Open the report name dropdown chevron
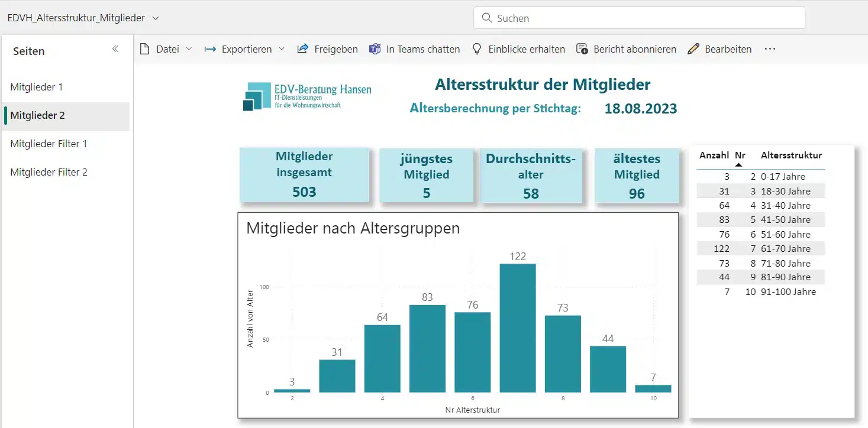 pyautogui.click(x=156, y=18)
